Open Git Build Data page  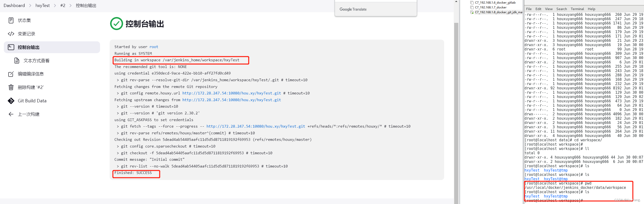pyautogui.click(x=52, y=101)
